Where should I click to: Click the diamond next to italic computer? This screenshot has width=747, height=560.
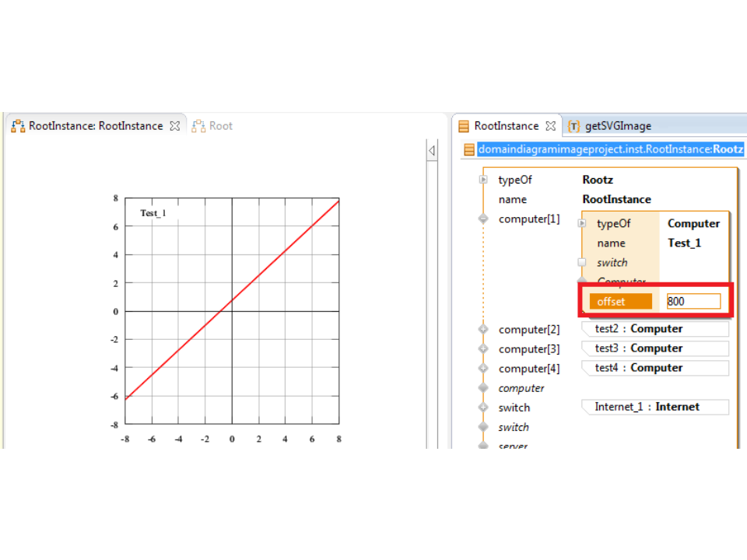point(483,388)
